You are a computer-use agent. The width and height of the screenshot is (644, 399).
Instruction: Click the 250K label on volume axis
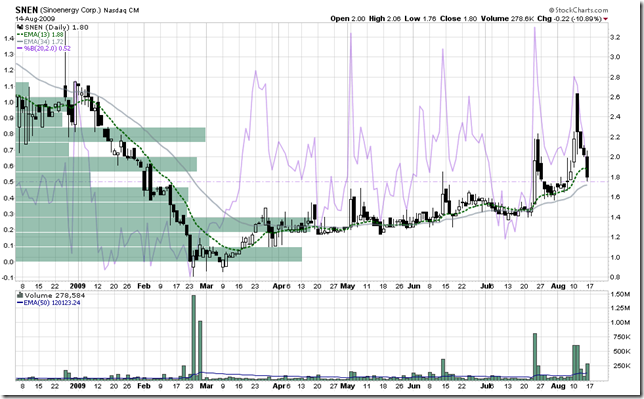point(621,366)
